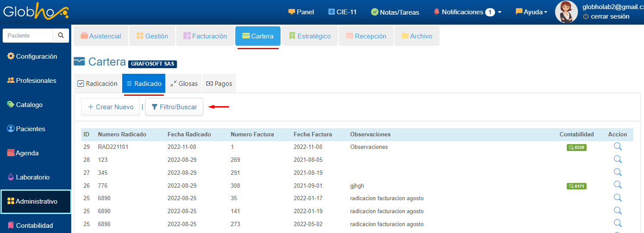Open CIE-11 codes in top bar
The image size is (644, 233).
[x=342, y=12]
